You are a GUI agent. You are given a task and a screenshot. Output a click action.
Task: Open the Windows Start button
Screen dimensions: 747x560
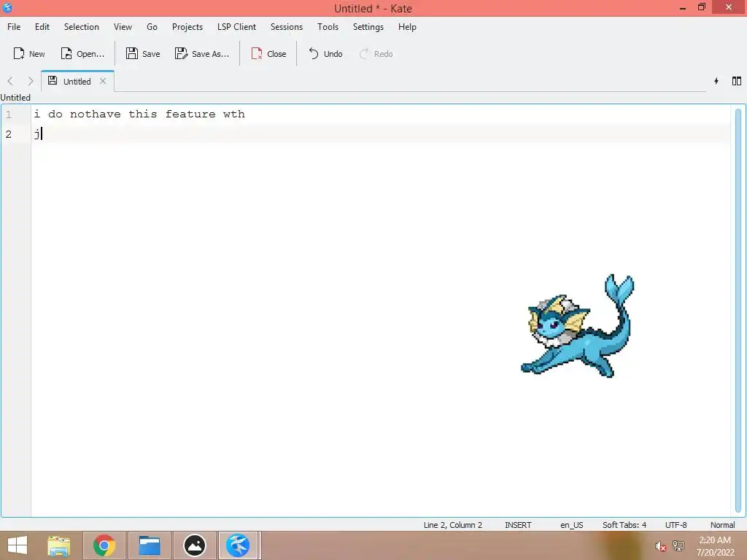point(18,545)
